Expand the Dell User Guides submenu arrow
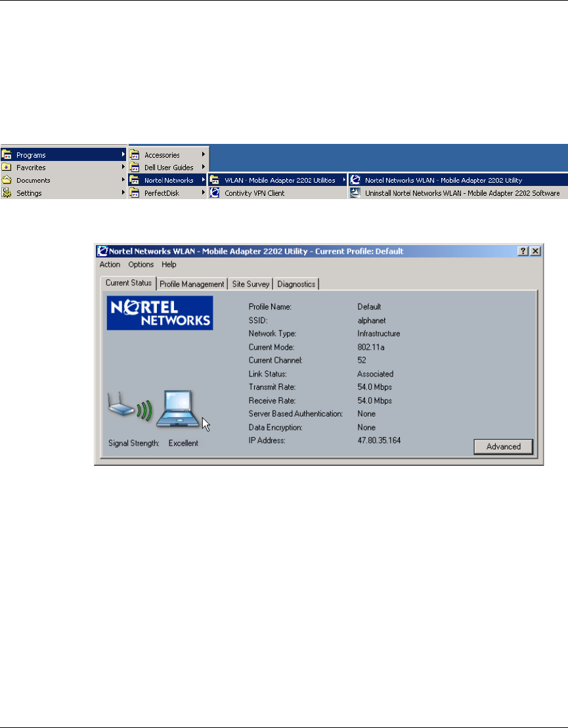The width and height of the screenshot is (568, 728). tap(204, 167)
